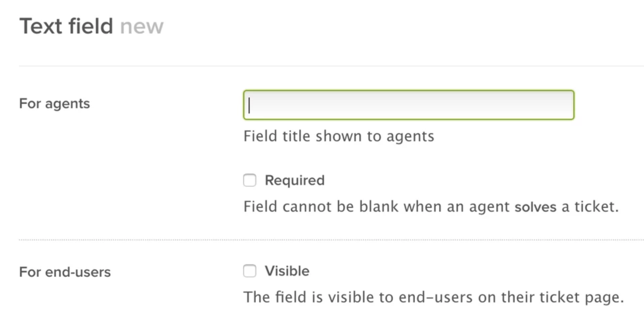
Task: Click the 'new' status label
Action: (142, 26)
